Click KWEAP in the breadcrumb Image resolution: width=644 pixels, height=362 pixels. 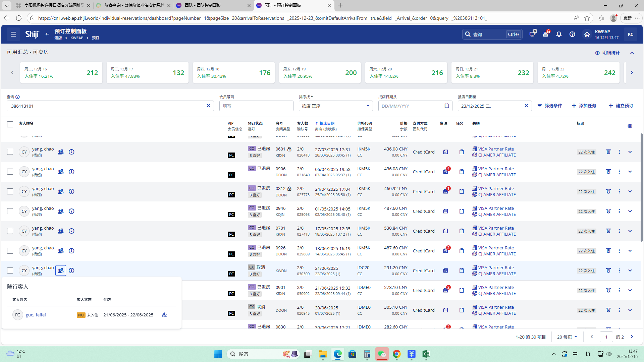tap(77, 38)
